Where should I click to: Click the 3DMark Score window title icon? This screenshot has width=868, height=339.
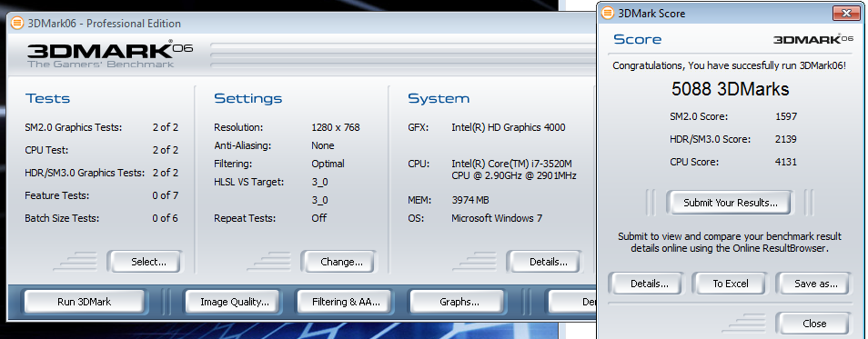(x=607, y=14)
